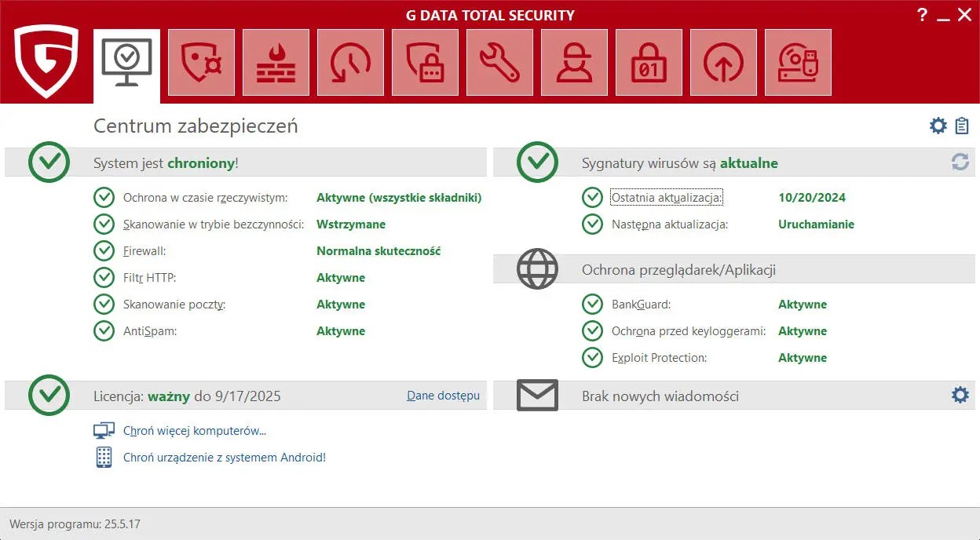This screenshot has height=540, width=980.
Task: Open the Backup module
Action: coord(350,63)
